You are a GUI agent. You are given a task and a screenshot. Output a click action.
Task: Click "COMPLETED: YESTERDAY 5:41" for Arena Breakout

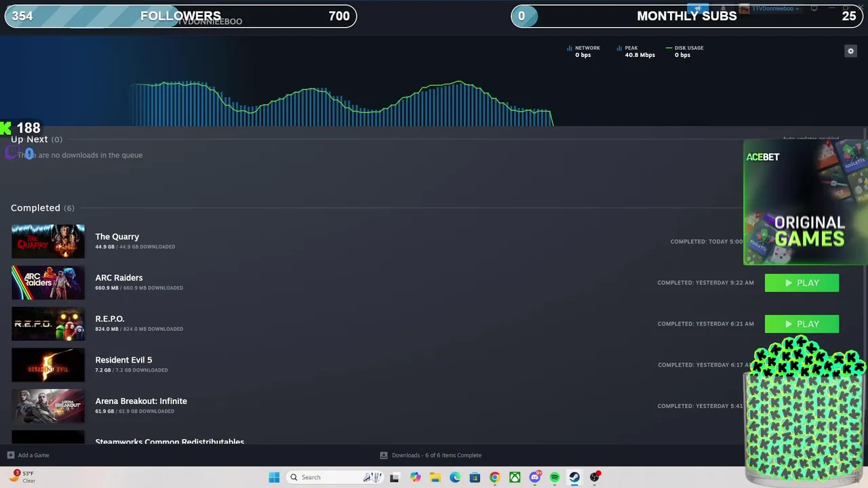701,406
